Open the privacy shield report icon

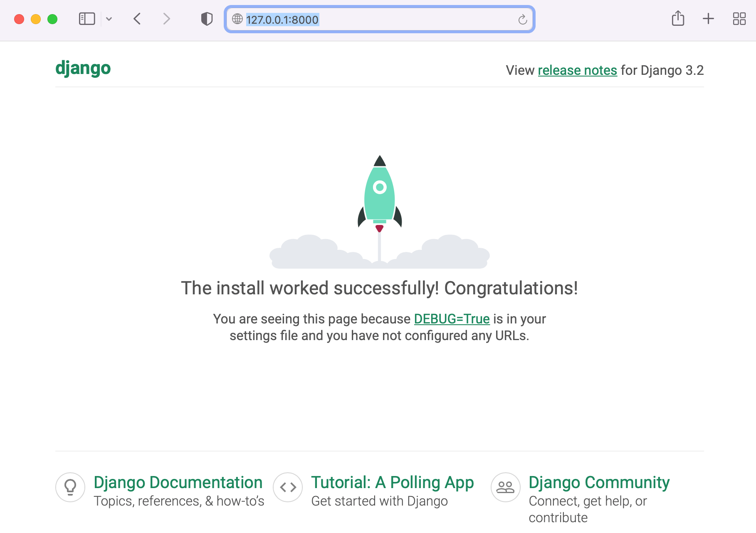(x=207, y=19)
